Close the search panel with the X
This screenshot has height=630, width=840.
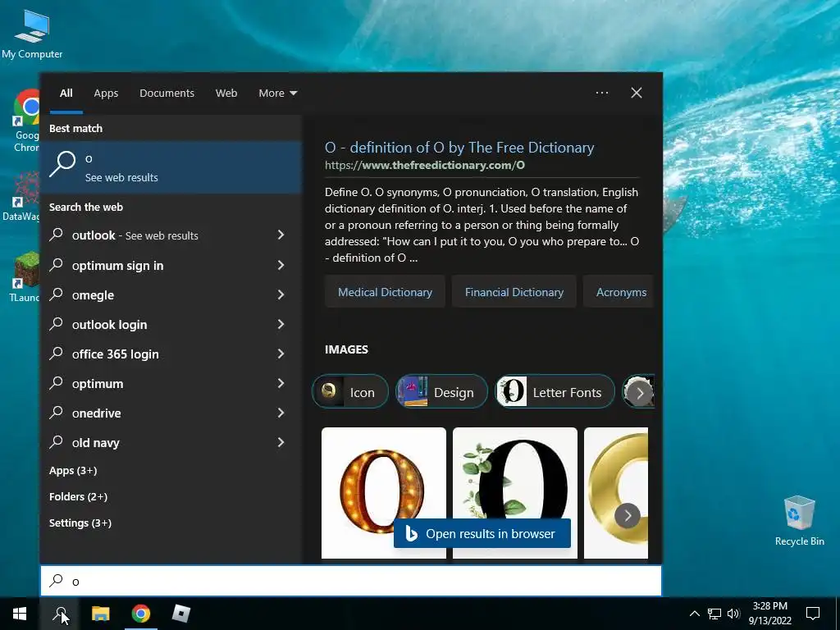637,93
